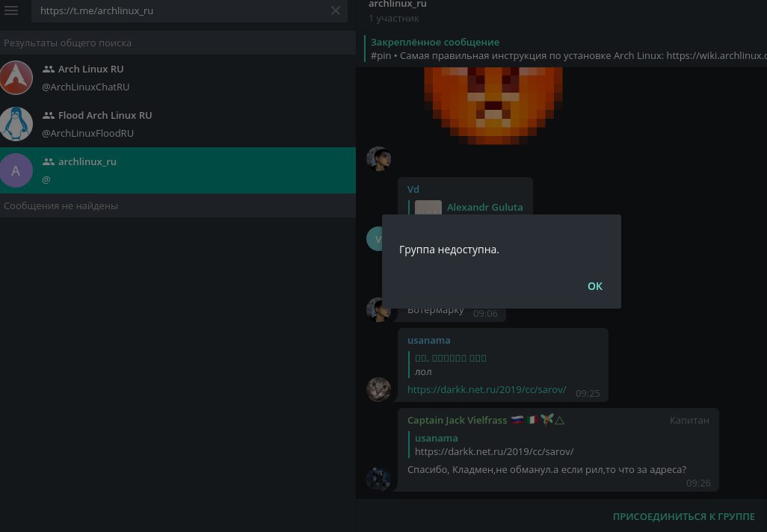Click the dark avatar next to Captain Jack's message

[x=378, y=479]
